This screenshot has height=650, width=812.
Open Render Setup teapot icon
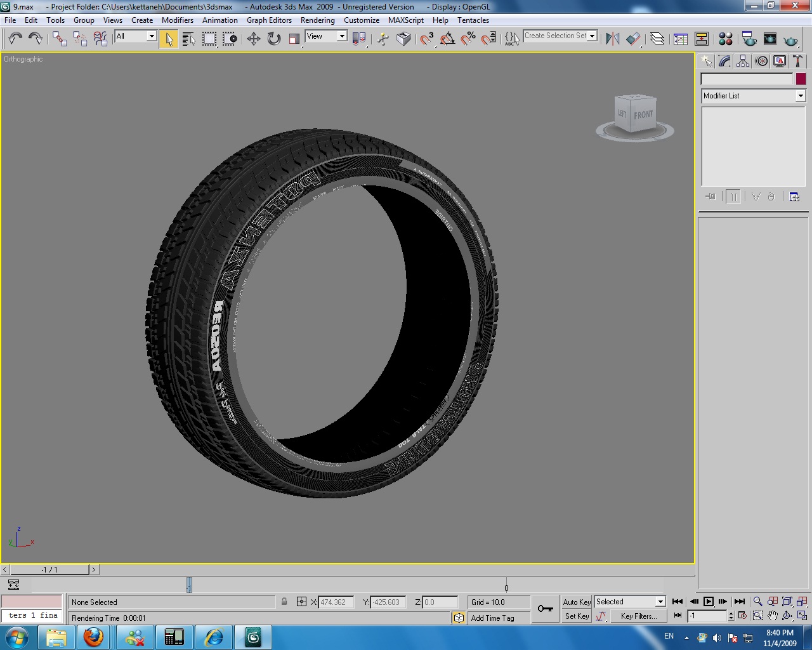point(749,39)
